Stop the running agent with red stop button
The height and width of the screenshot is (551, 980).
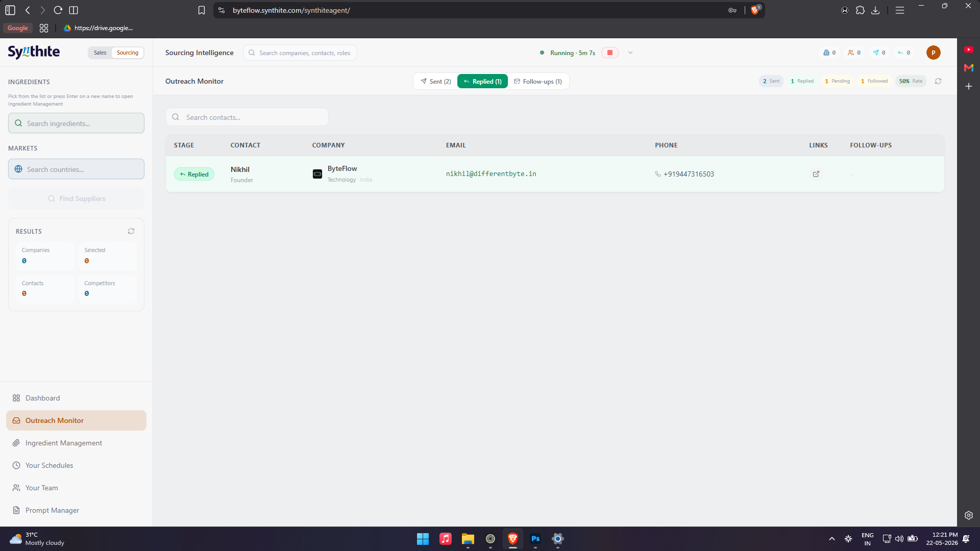(609, 53)
